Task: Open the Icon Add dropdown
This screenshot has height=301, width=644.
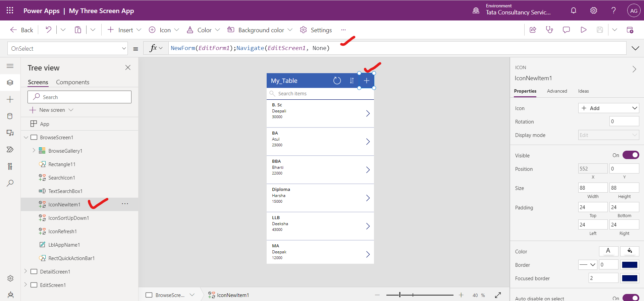Action: (608, 108)
